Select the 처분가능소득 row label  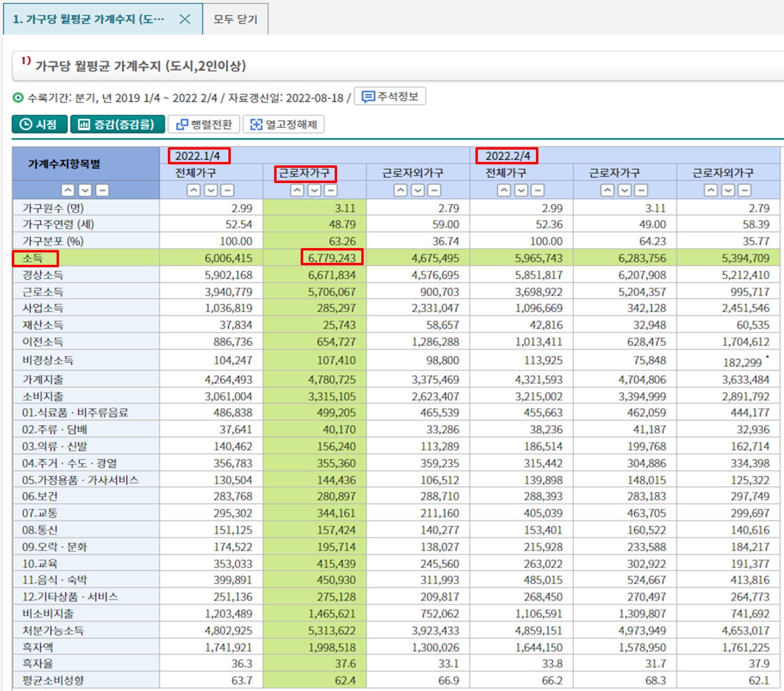pos(53,630)
